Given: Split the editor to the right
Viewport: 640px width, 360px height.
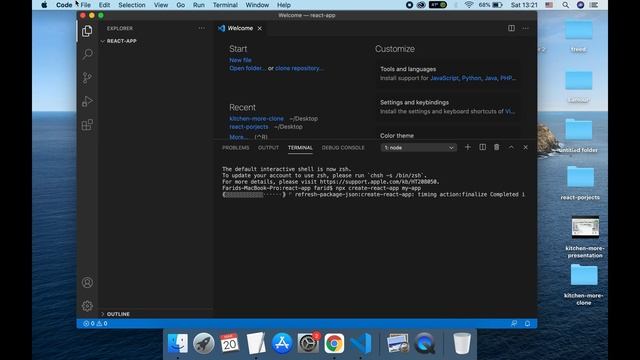Looking at the screenshot, I should click(511, 28).
